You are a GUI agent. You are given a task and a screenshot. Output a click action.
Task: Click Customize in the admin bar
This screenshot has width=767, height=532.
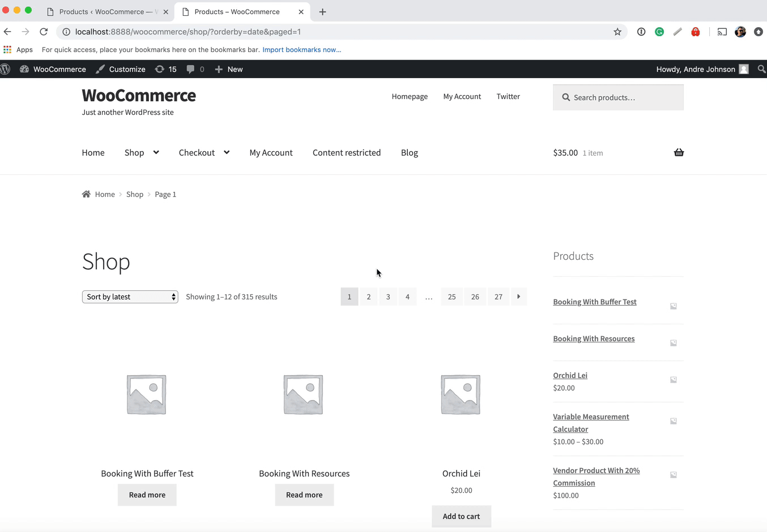coord(121,69)
